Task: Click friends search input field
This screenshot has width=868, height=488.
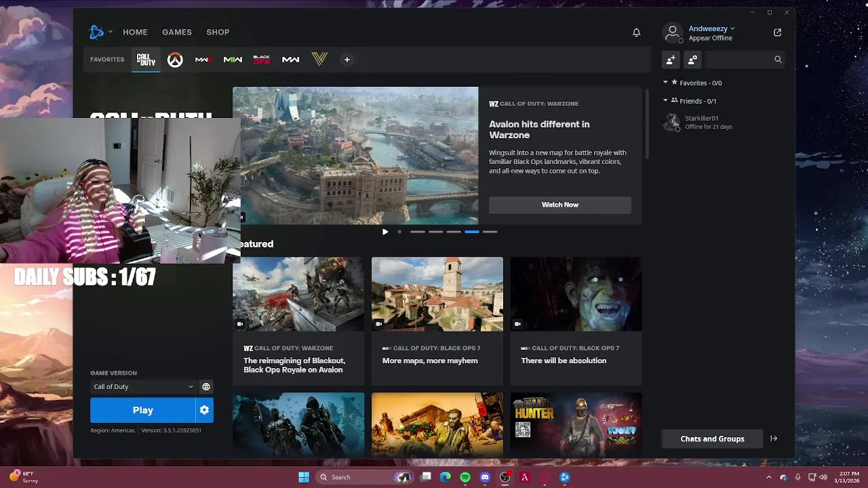Action: pos(738,60)
